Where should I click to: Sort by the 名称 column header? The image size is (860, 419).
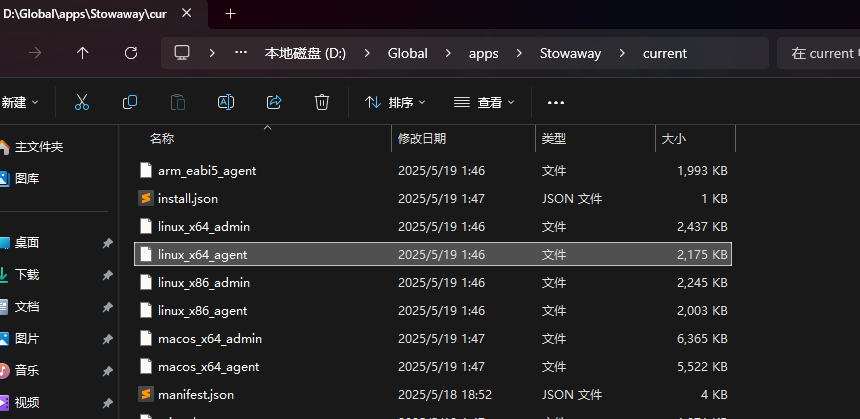[x=162, y=139]
